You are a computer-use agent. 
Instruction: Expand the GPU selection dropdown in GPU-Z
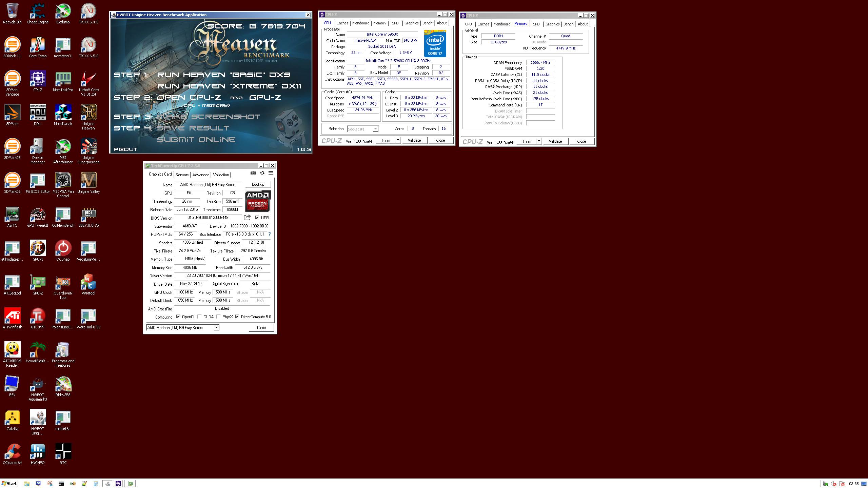pos(216,327)
